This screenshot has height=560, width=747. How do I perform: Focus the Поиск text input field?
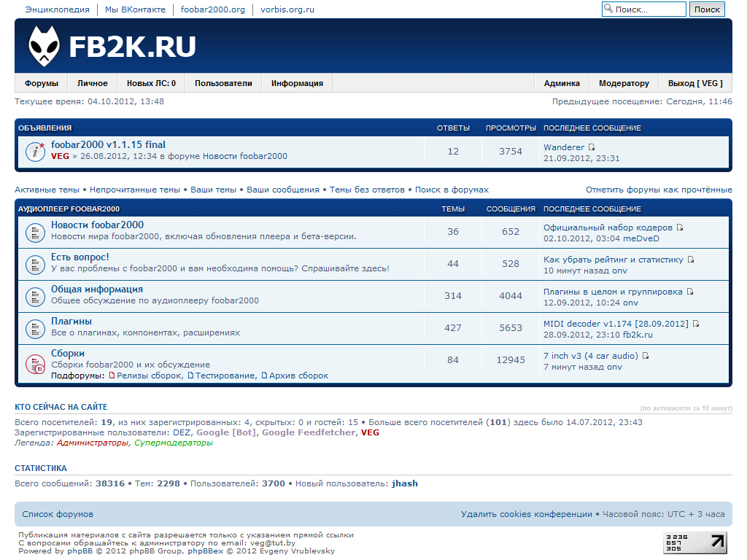(649, 9)
